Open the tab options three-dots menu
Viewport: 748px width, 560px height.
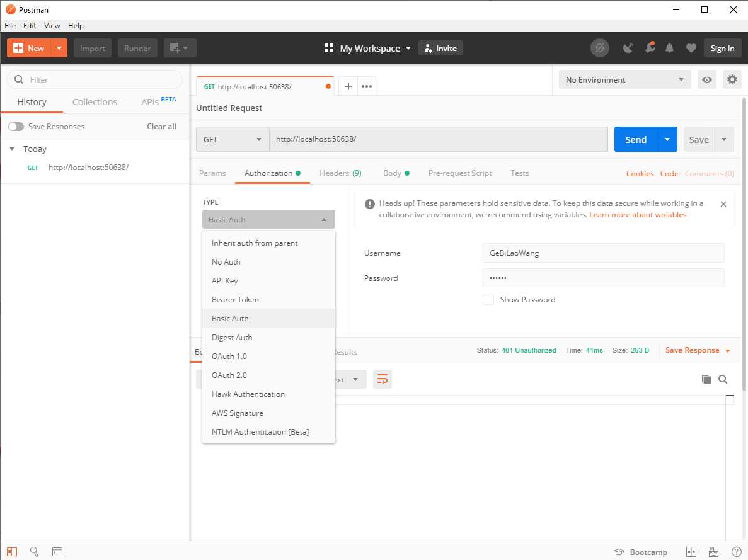click(366, 86)
